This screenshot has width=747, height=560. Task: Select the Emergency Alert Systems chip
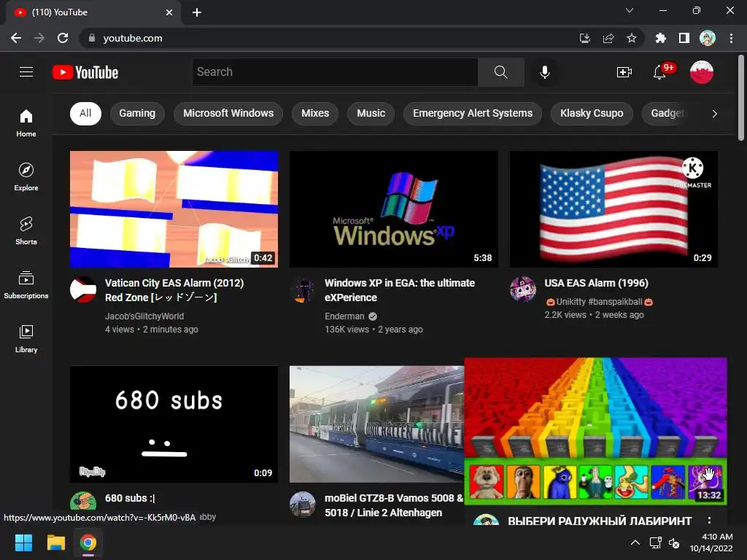tap(473, 113)
